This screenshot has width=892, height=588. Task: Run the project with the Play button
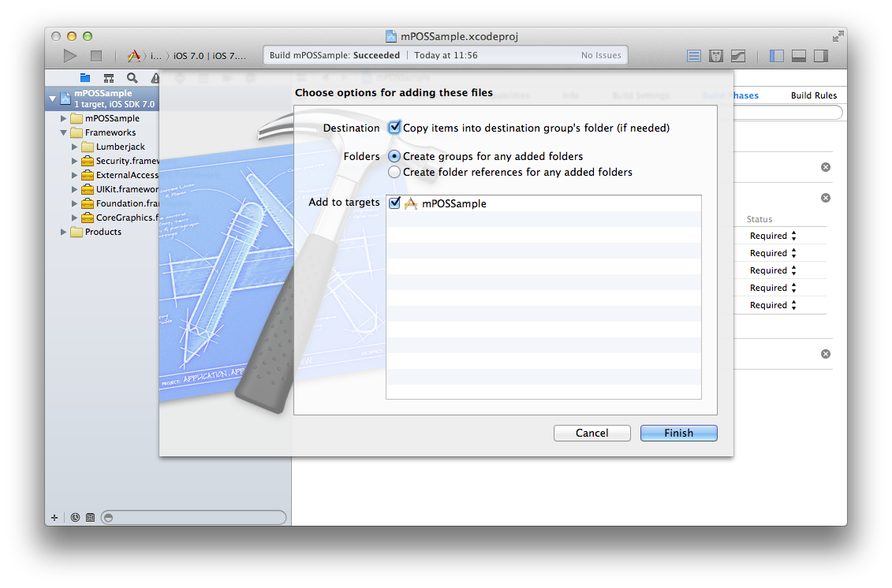tap(70, 56)
